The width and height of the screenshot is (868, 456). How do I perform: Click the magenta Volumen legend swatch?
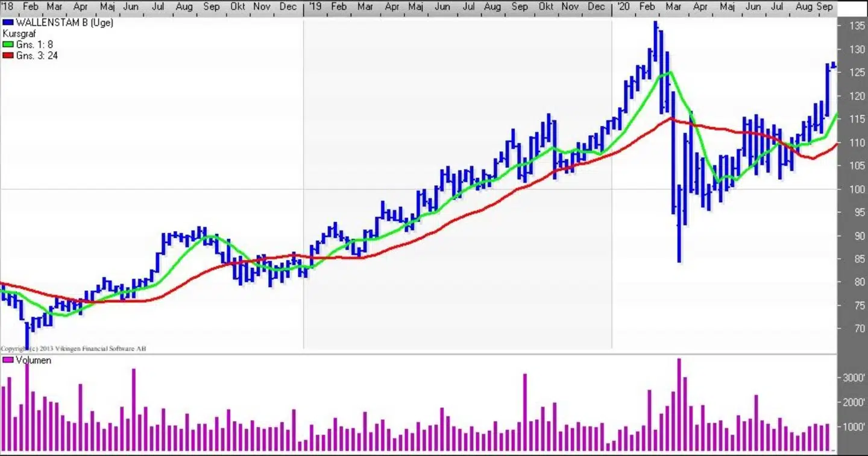[x=8, y=360]
